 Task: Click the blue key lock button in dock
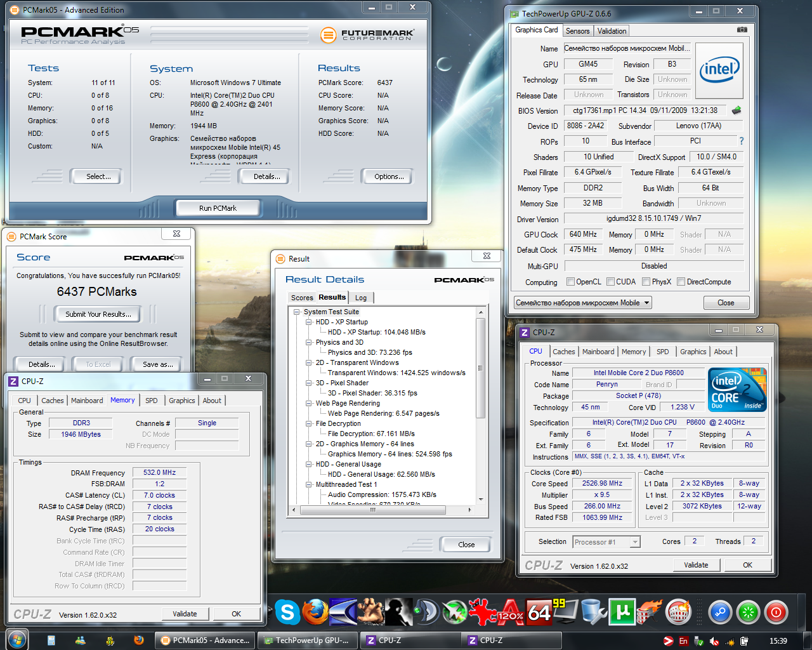tap(721, 613)
